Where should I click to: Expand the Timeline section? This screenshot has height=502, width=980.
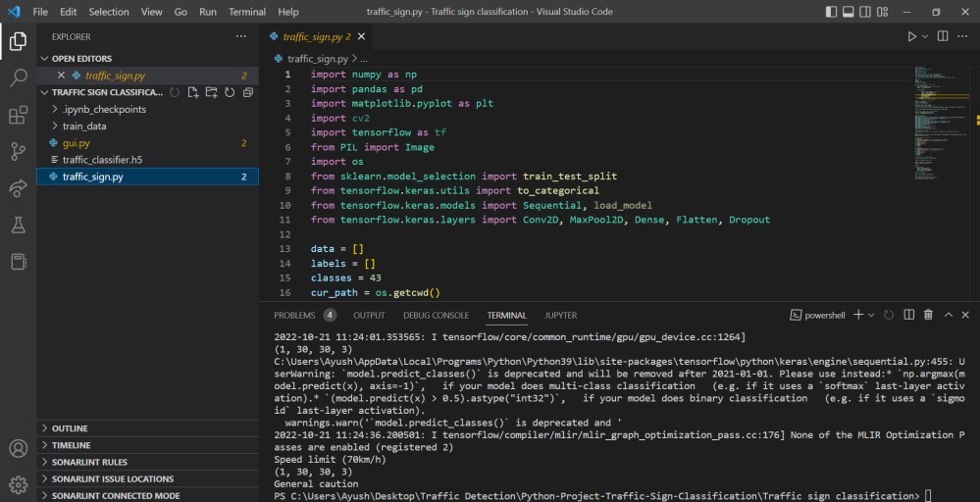(x=148, y=445)
